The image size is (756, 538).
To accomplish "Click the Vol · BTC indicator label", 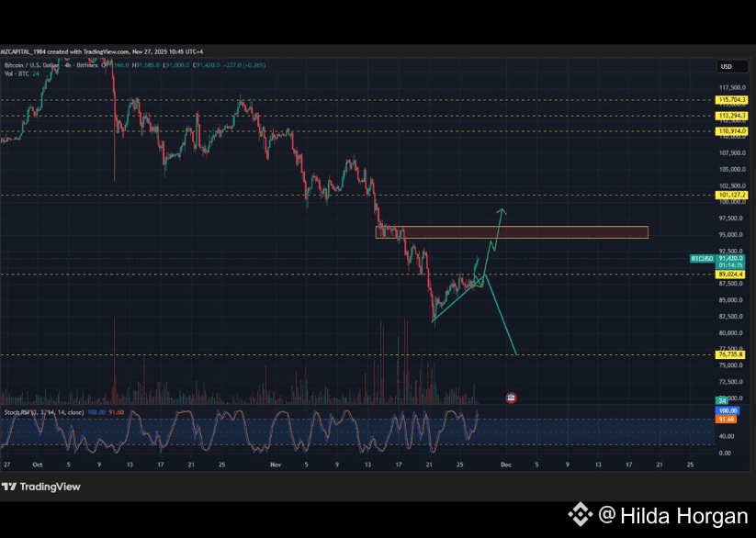I will click(x=16, y=73).
